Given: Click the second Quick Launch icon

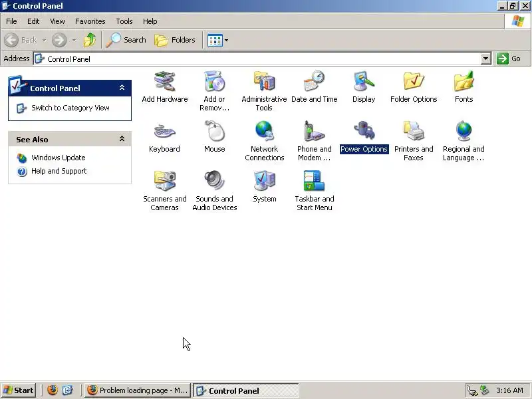Looking at the screenshot, I should coord(67,390).
